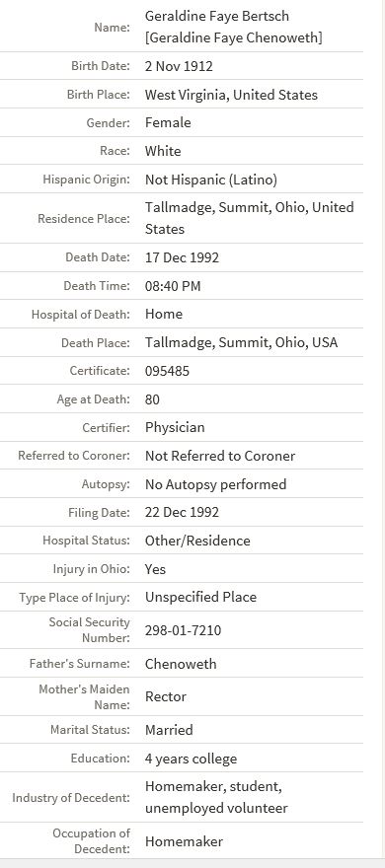The height and width of the screenshot is (868, 385).
Task: Click Not Referred to Coroner text
Action: pos(220,456)
